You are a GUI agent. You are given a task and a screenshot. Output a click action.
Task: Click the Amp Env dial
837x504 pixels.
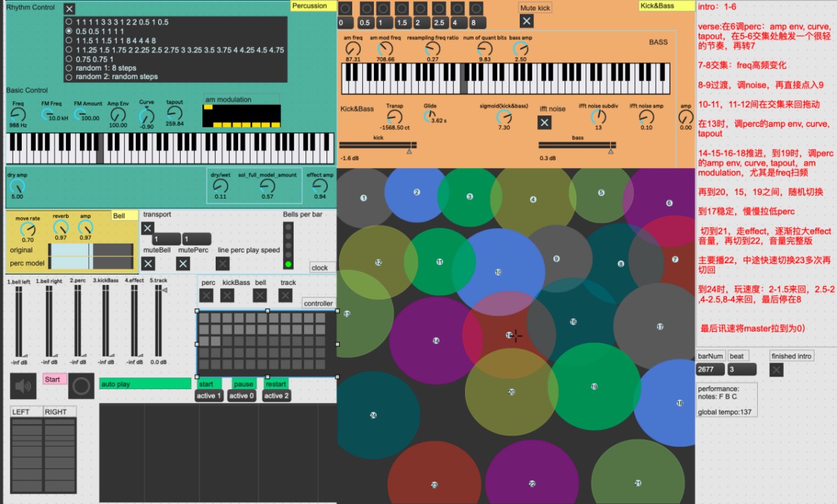click(118, 115)
